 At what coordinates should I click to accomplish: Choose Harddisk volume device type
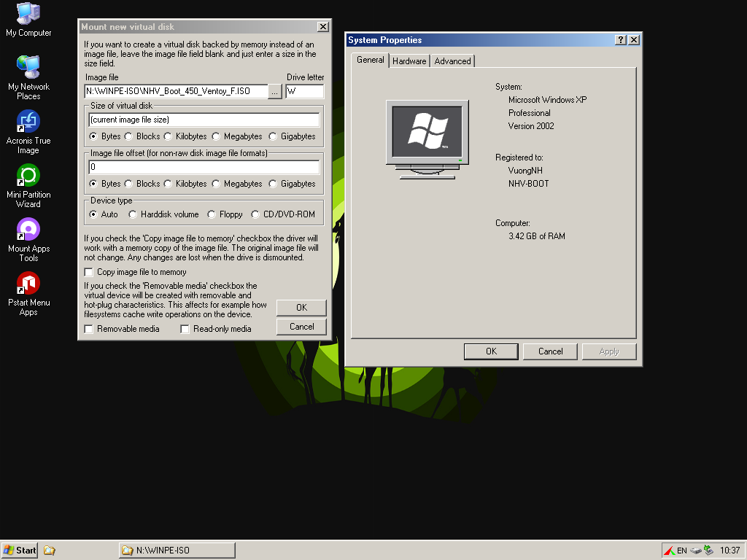click(x=164, y=215)
